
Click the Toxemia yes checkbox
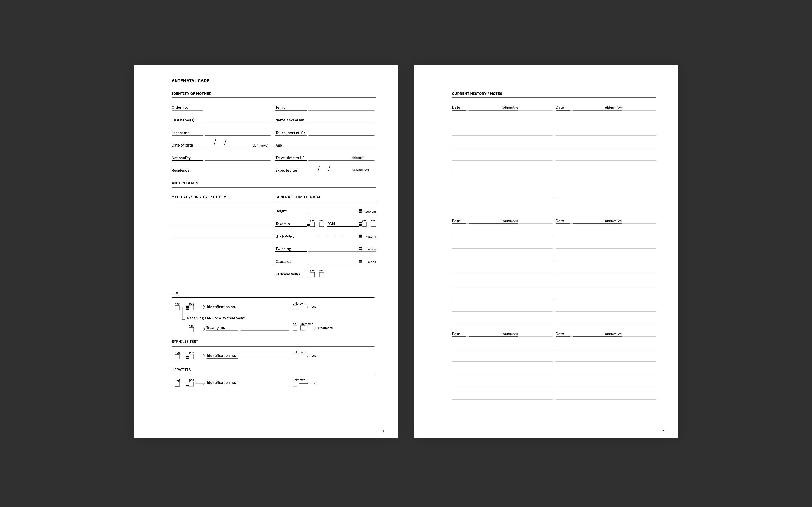tap(312, 224)
